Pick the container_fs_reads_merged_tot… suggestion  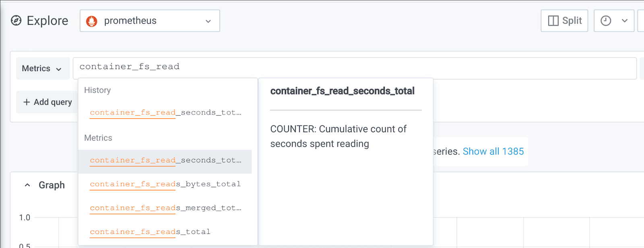pyautogui.click(x=165, y=208)
